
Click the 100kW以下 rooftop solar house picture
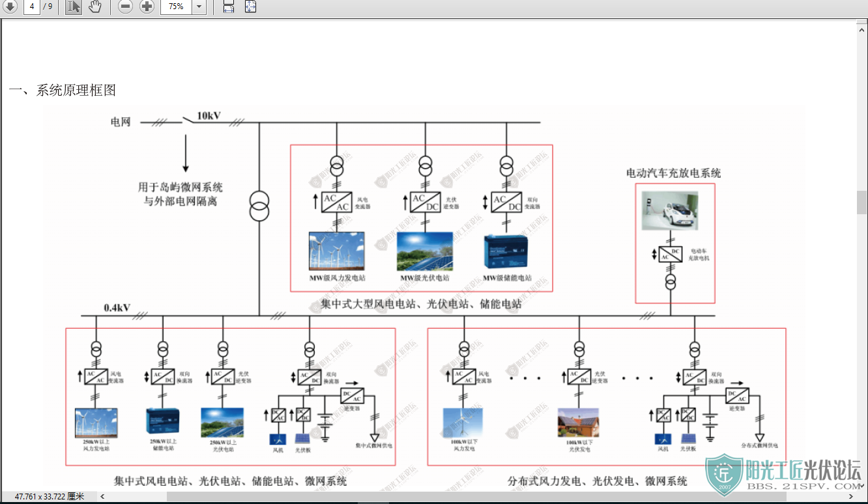[578, 422]
